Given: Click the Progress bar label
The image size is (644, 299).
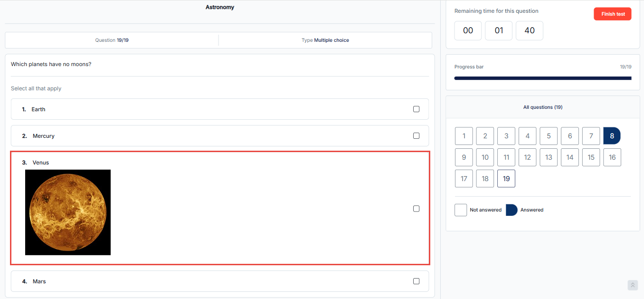Looking at the screenshot, I should coord(469,67).
